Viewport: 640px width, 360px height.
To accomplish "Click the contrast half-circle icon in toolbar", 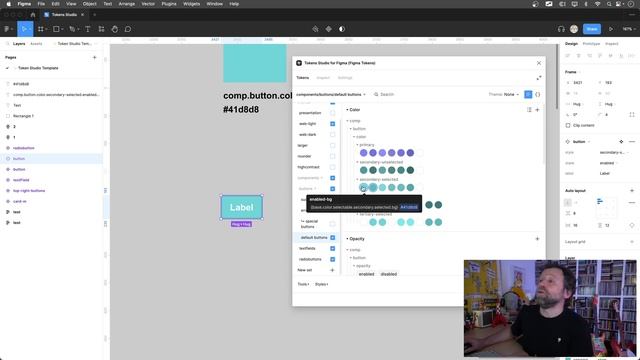I will click(x=342, y=29).
